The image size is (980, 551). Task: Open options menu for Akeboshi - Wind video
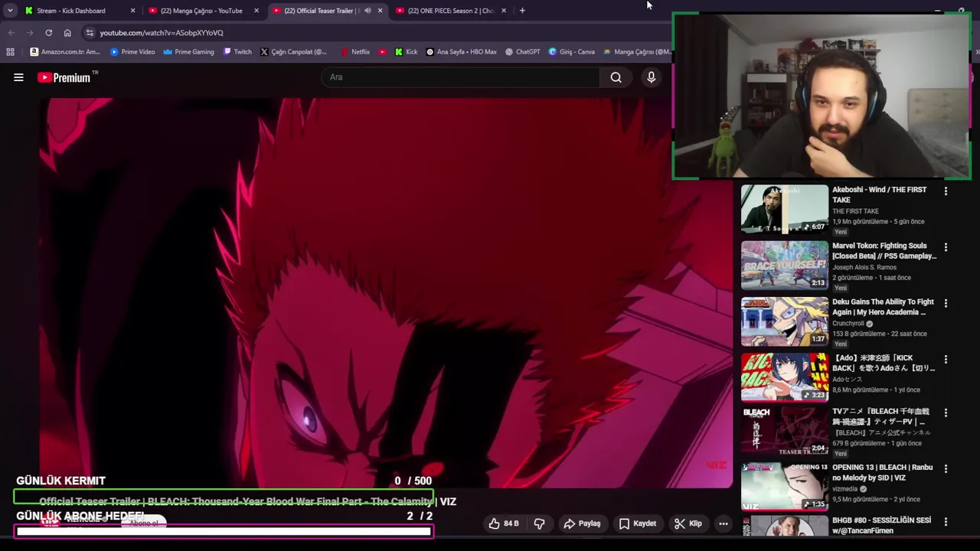coord(946,191)
